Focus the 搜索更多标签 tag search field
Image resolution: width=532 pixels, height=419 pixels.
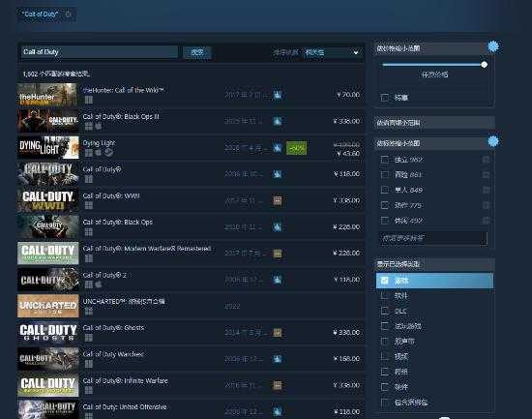432,238
